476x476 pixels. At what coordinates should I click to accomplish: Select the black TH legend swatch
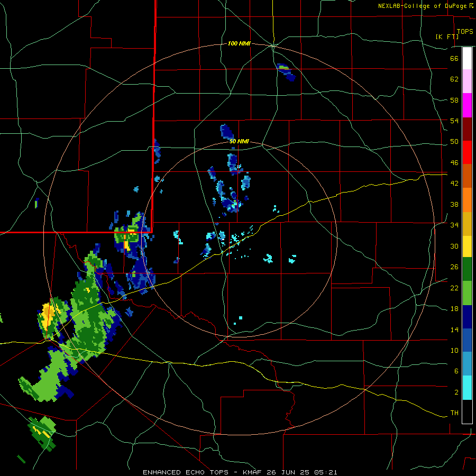tap(467, 411)
